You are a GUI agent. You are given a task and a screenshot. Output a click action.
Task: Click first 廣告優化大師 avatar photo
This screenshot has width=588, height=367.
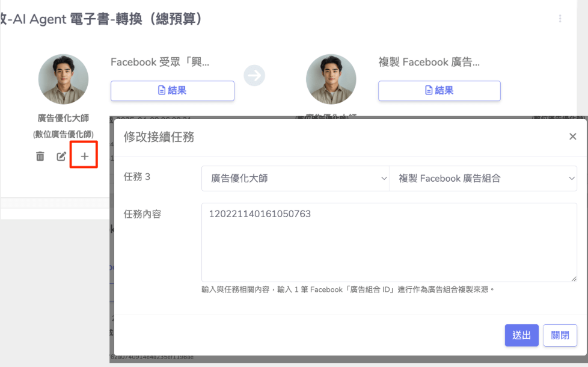[63, 79]
